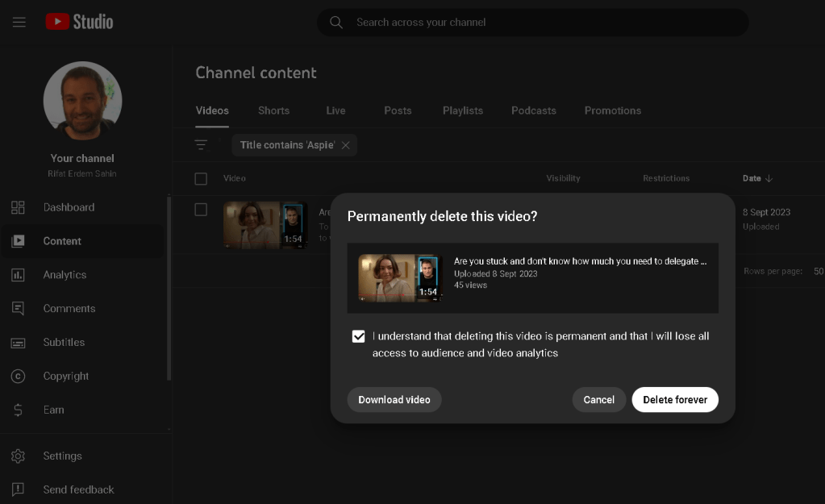Screen dimensions: 825x504
Task: Click the Date column header text
Action: pyautogui.click(x=752, y=178)
